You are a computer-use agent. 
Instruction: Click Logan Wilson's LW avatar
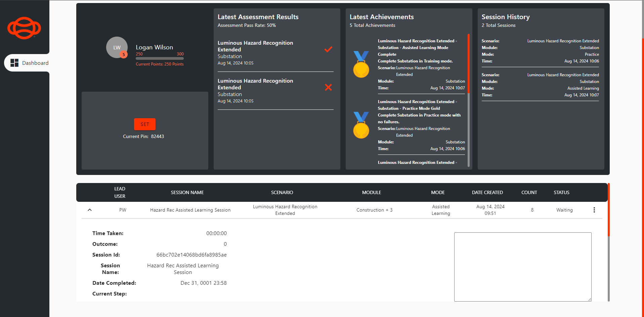116,47
